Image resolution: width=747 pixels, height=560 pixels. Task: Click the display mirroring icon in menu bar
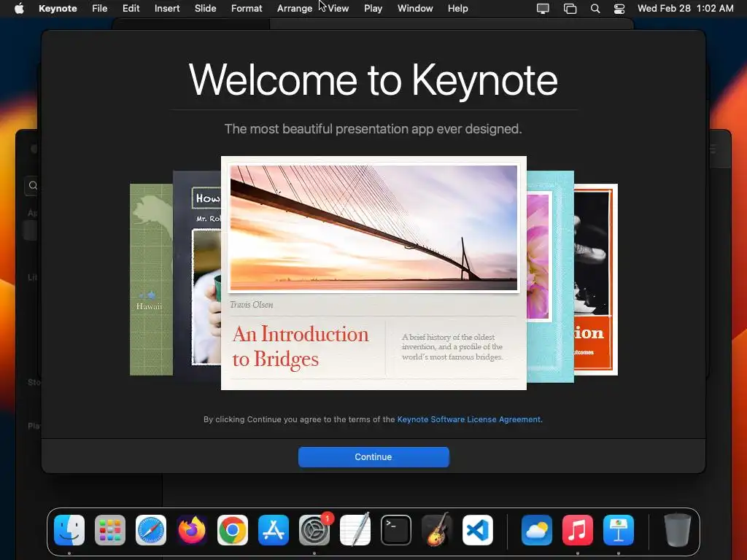543,9
